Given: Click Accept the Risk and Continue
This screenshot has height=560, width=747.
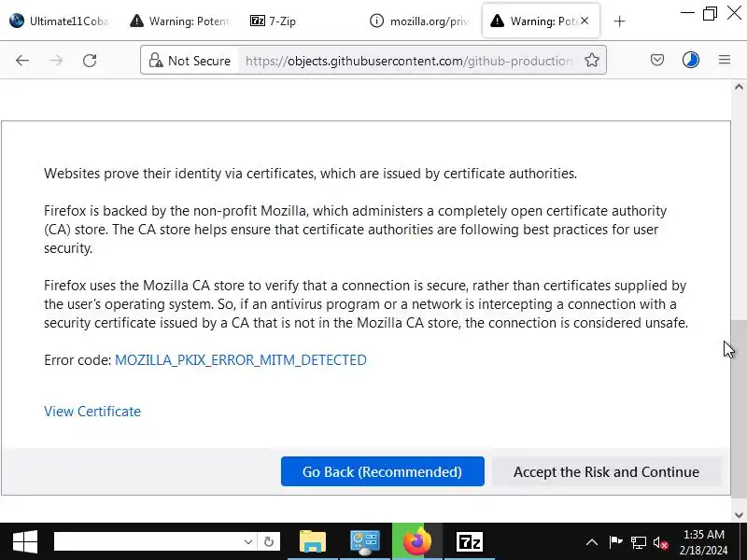Looking at the screenshot, I should (606, 471).
